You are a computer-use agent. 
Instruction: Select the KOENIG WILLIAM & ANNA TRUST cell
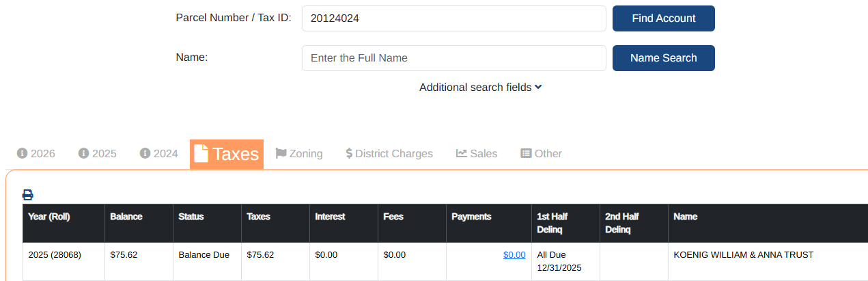tap(743, 255)
